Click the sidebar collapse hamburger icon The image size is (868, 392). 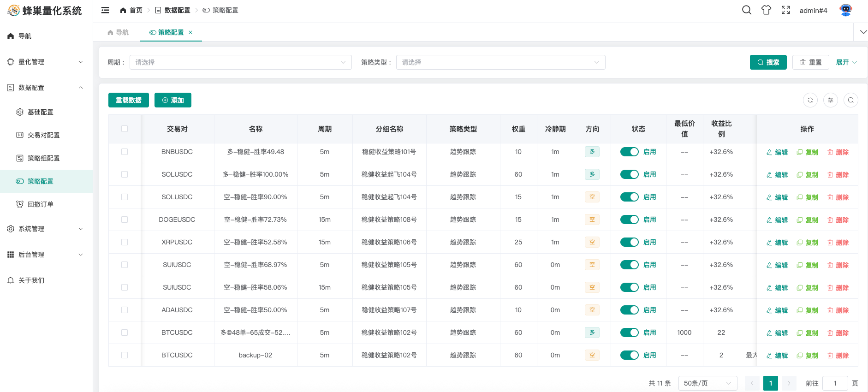[105, 10]
